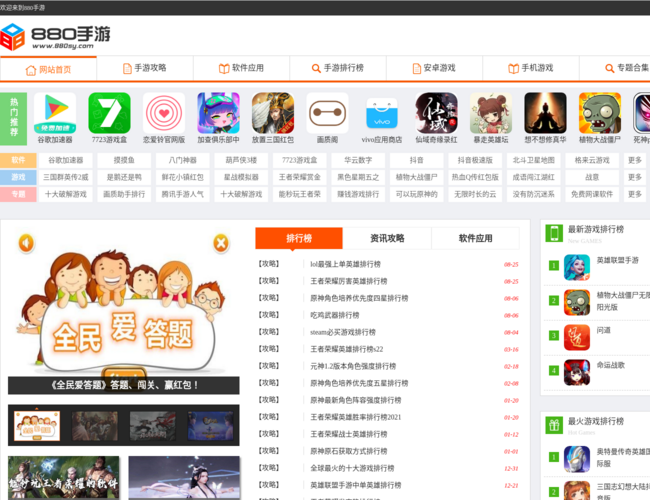
Task: Click the 仙域奇缘录红 game icon
Action: point(436,114)
